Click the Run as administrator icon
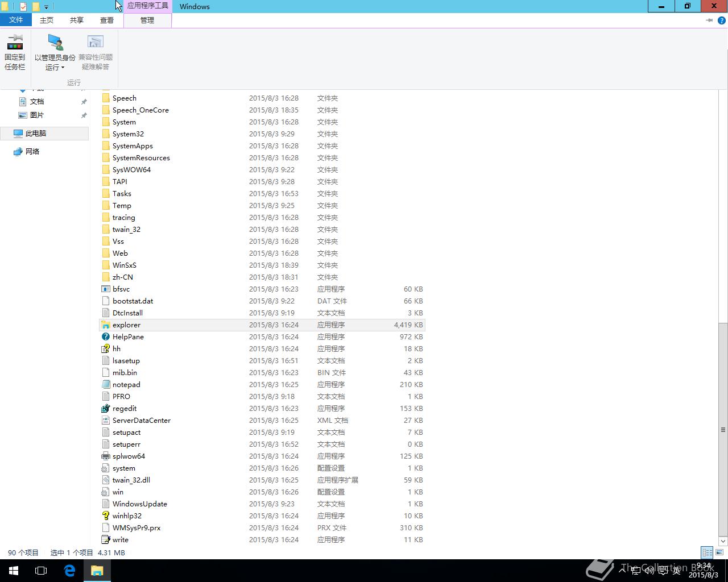The height and width of the screenshot is (582, 728). 55,43
